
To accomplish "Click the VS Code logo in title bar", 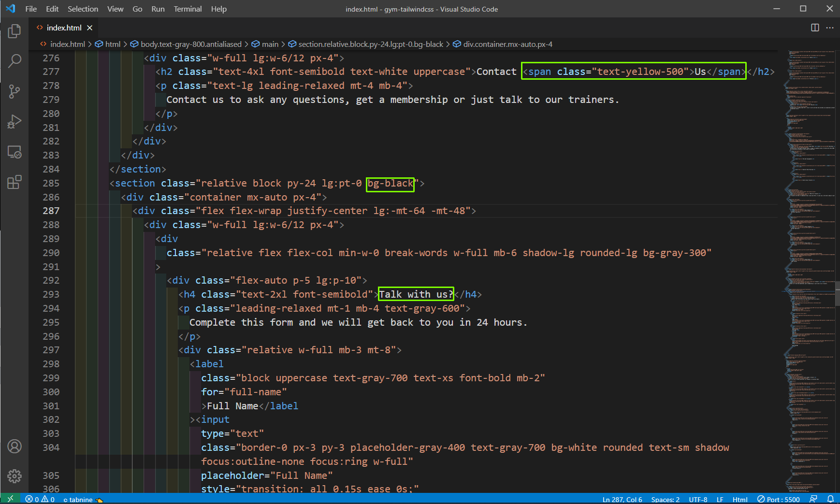I will point(10,9).
